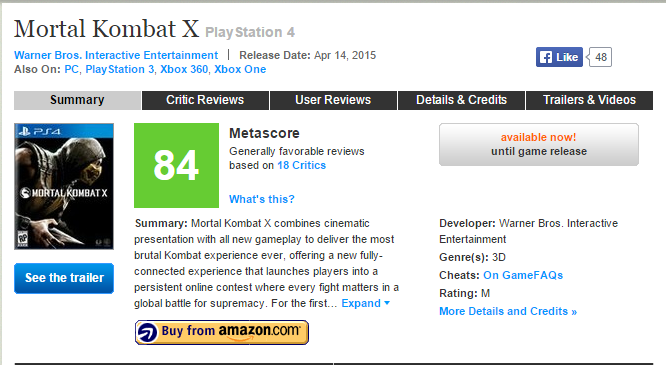
Task: Click the green 84 Metascore box
Action: 176,165
